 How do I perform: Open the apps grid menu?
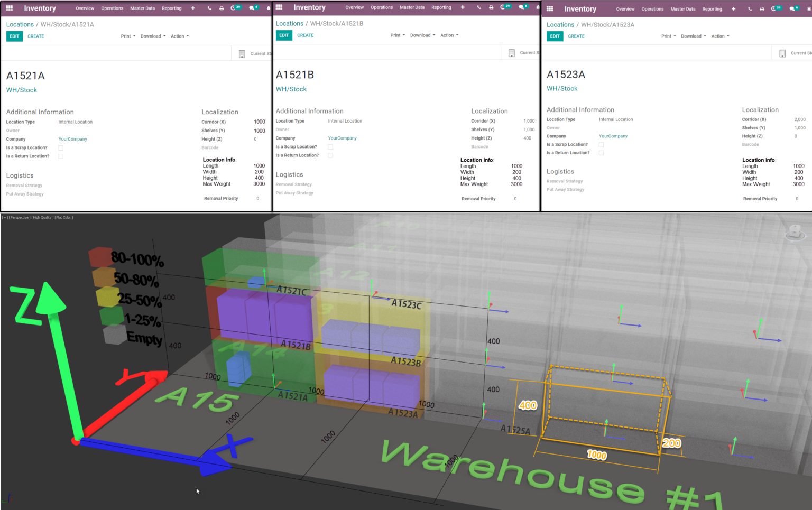coord(9,8)
